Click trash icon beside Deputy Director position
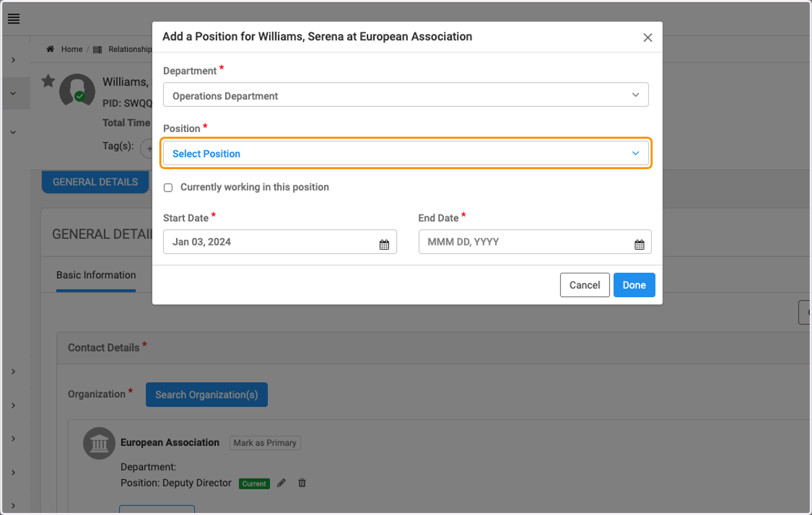 [302, 483]
